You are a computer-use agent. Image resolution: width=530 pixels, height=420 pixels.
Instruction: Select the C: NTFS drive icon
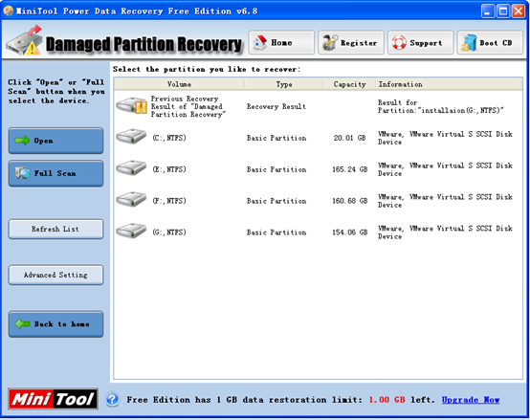coord(131,137)
